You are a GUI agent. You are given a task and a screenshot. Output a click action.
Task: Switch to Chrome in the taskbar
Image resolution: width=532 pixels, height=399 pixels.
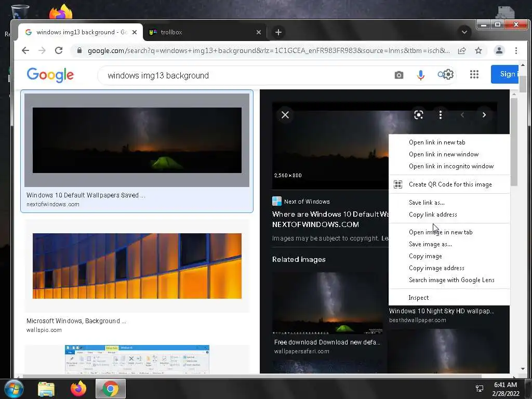[x=111, y=389]
